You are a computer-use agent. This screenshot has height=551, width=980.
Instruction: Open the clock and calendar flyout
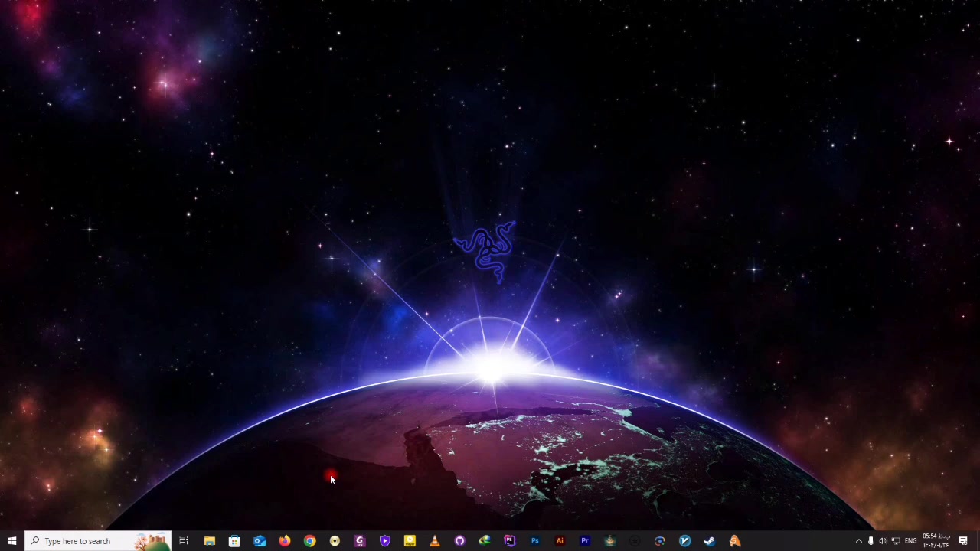pos(936,541)
